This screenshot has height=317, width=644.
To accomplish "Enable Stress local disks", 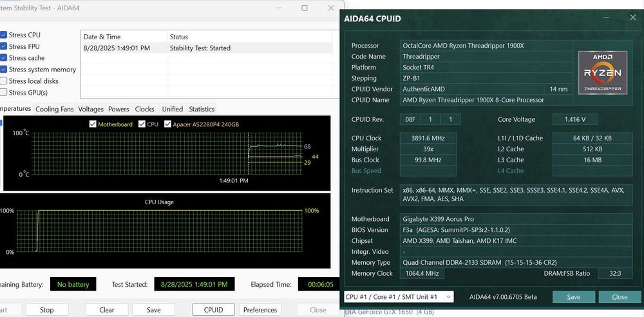I will [4, 81].
